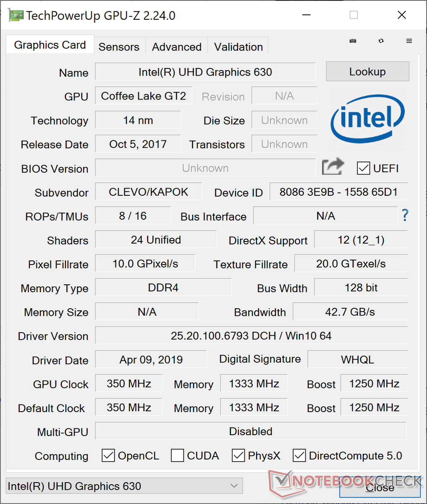Image resolution: width=427 pixels, height=504 pixels.
Task: Enable the CUDA checkbox
Action: point(178,455)
